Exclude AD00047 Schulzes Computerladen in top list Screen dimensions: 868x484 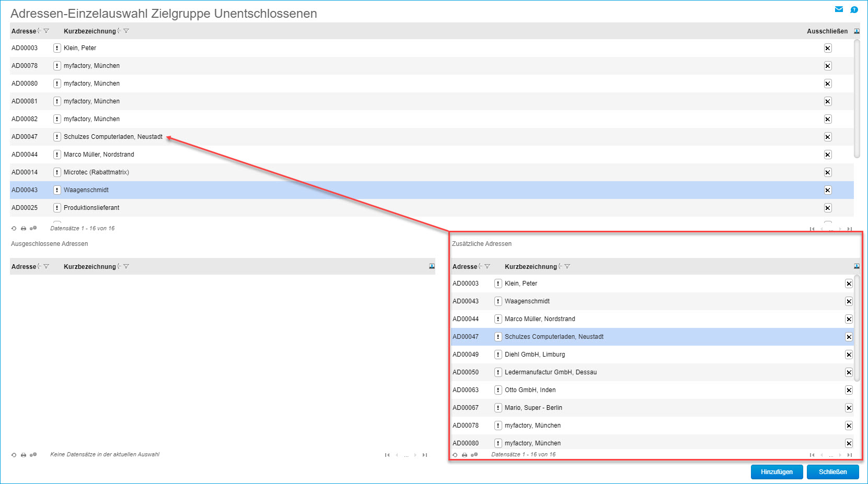tap(828, 137)
